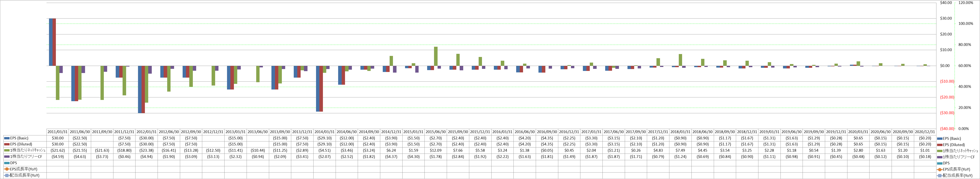Click the blue EPS (Basic) bar above 2011/03/31

tap(51, 42)
